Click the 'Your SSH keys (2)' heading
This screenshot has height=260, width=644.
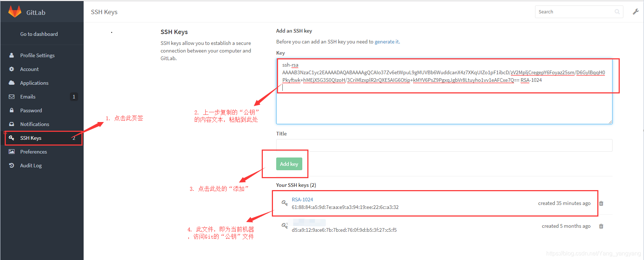[296, 185]
